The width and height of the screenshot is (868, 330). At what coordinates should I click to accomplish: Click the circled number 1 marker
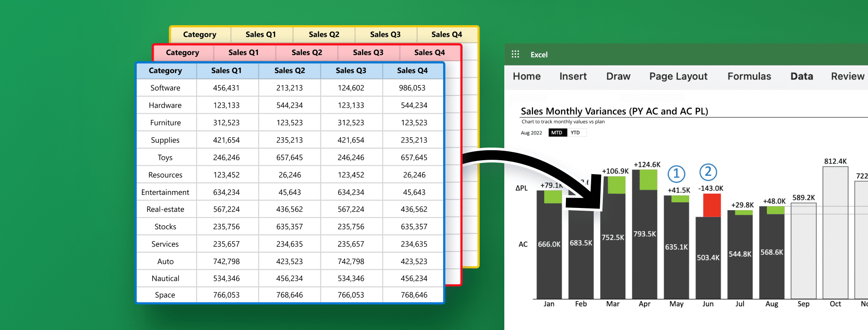coord(676,174)
